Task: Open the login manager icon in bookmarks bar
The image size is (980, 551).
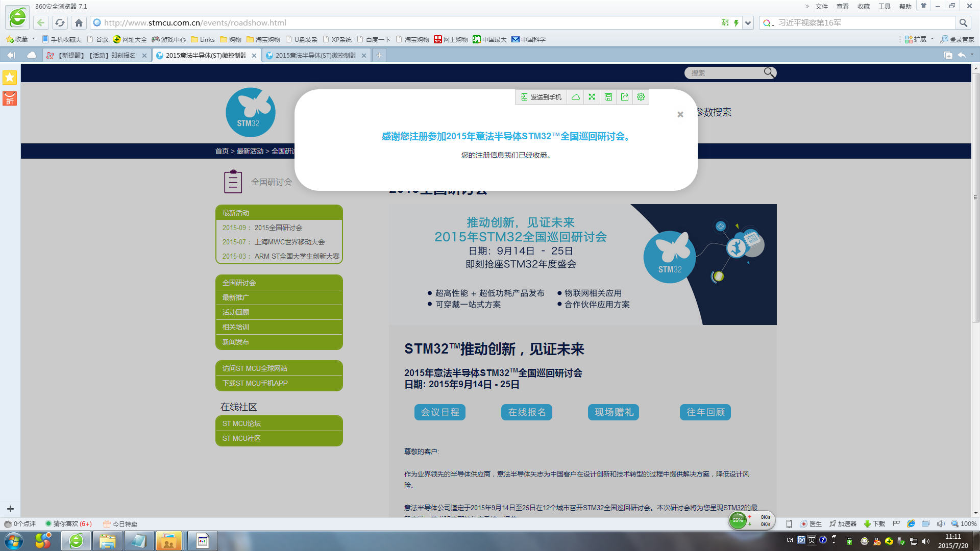Action: point(957,39)
